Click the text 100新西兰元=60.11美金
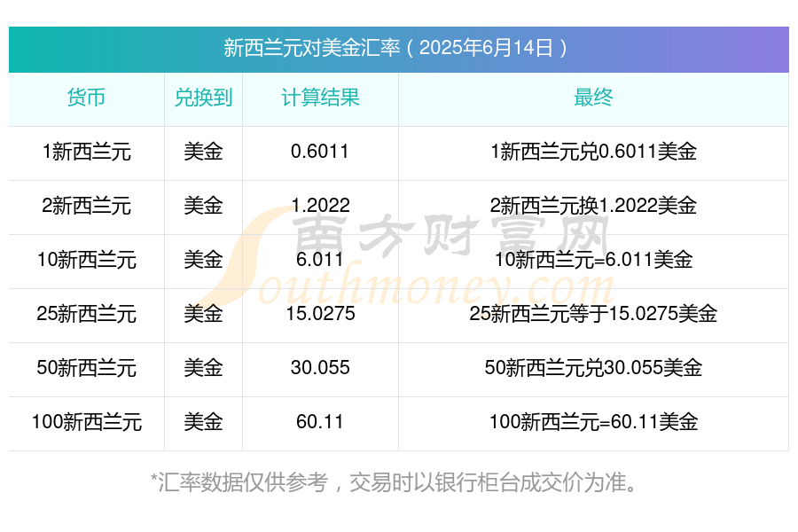Screen dimensions: 798x532 [x=593, y=422]
